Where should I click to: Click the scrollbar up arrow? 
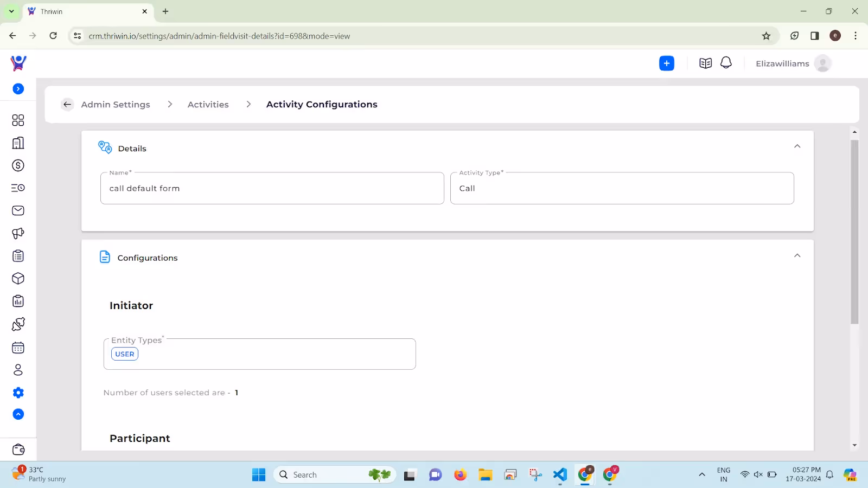click(x=854, y=132)
